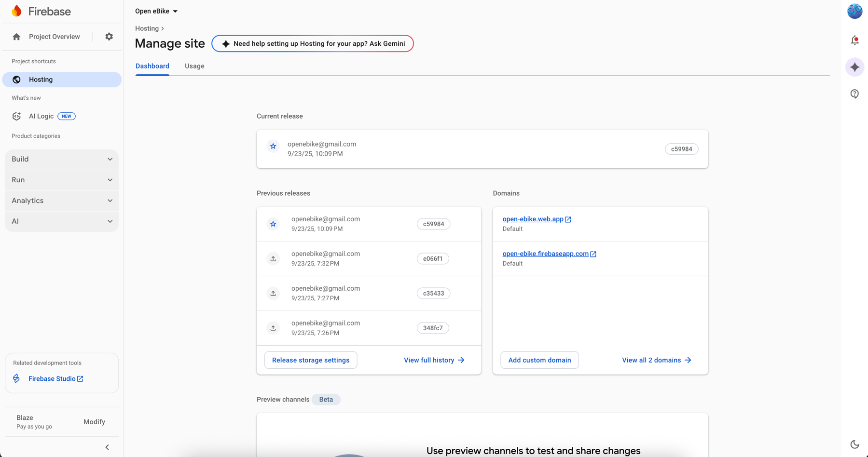Click the upload icon next to release e066f1
This screenshot has height=457, width=868.
[x=273, y=258]
